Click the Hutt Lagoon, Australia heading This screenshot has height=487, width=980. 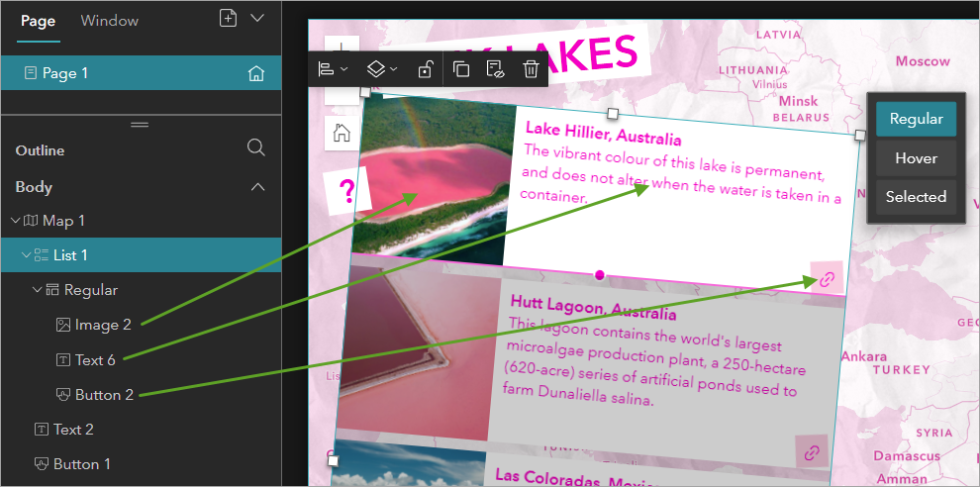593,307
